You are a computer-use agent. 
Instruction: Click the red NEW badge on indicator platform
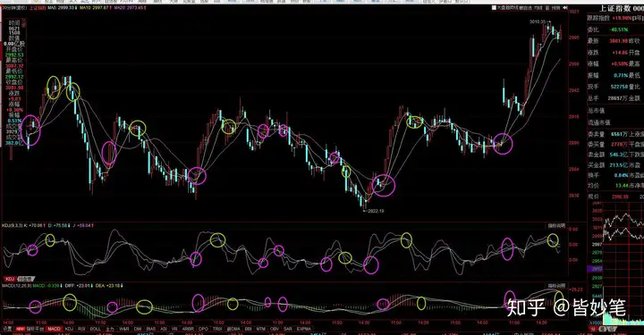(x=21, y=329)
